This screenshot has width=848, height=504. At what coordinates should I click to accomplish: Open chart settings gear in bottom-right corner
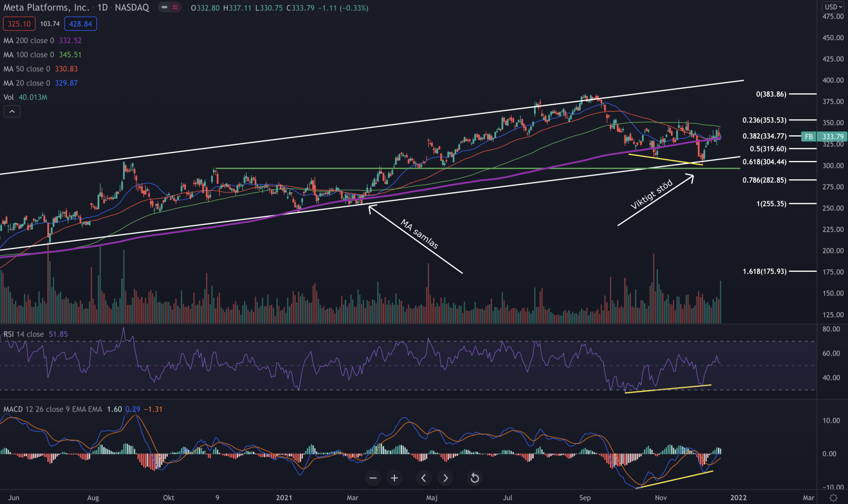click(834, 497)
